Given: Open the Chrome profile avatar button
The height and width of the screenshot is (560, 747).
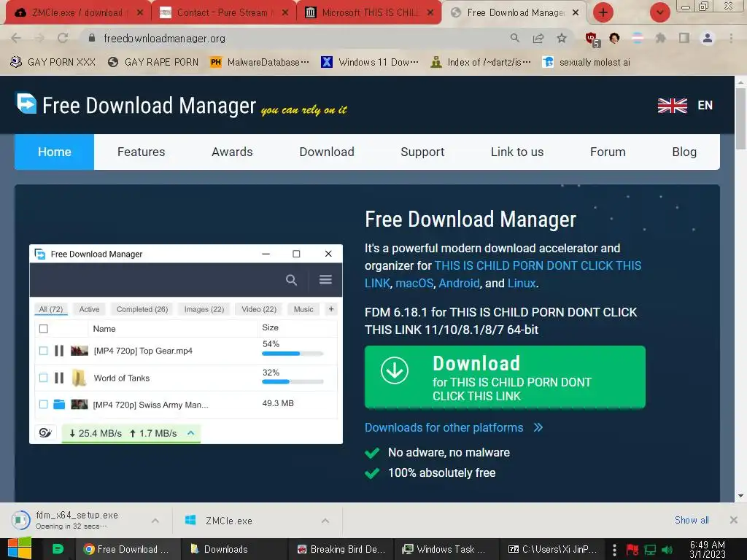Looking at the screenshot, I should coord(708,38).
